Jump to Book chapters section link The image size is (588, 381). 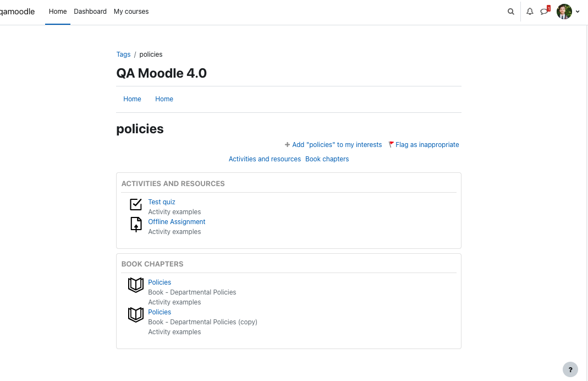click(x=327, y=159)
